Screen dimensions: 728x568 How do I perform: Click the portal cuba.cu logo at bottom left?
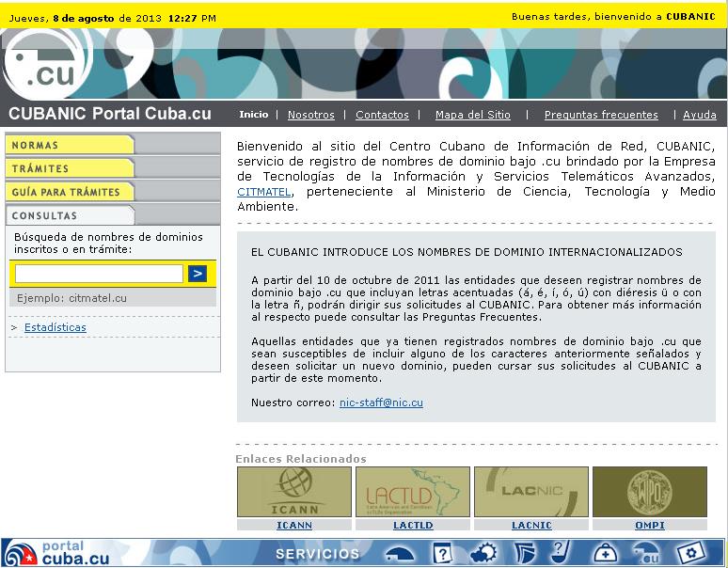[58, 553]
